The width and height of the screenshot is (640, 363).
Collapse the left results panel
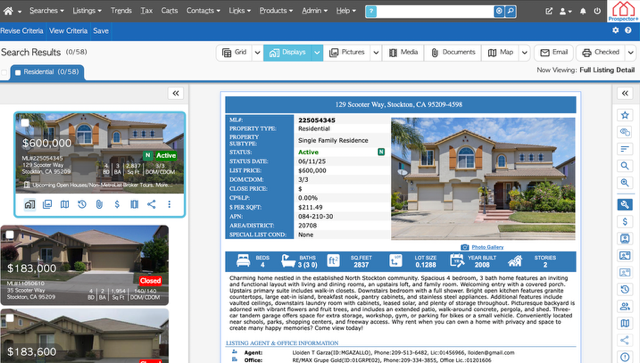point(176,93)
